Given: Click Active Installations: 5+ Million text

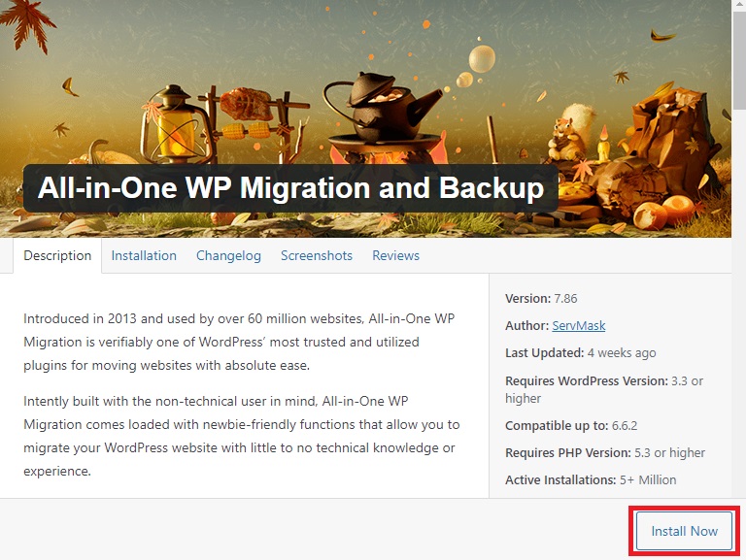Looking at the screenshot, I should (591, 479).
